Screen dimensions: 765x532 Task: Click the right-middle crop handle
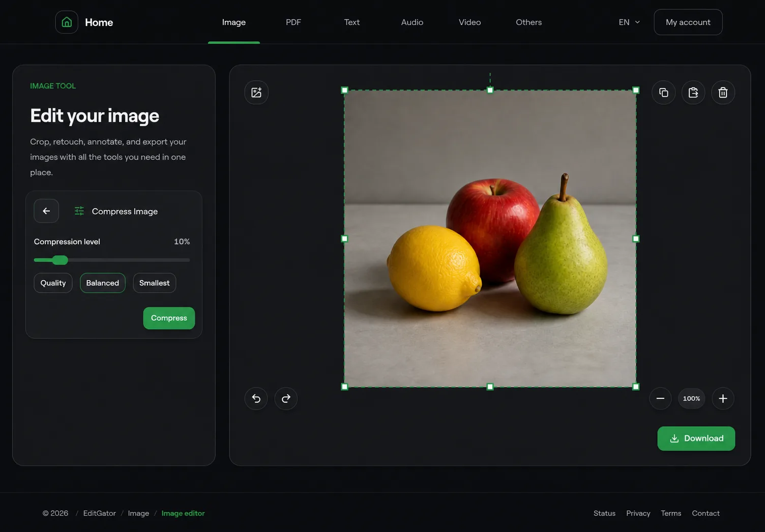[636, 239]
